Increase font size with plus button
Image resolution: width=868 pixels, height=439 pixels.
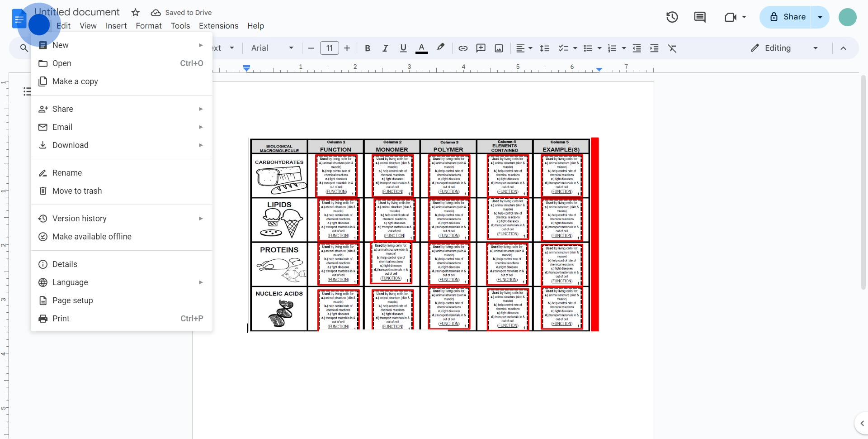click(347, 48)
